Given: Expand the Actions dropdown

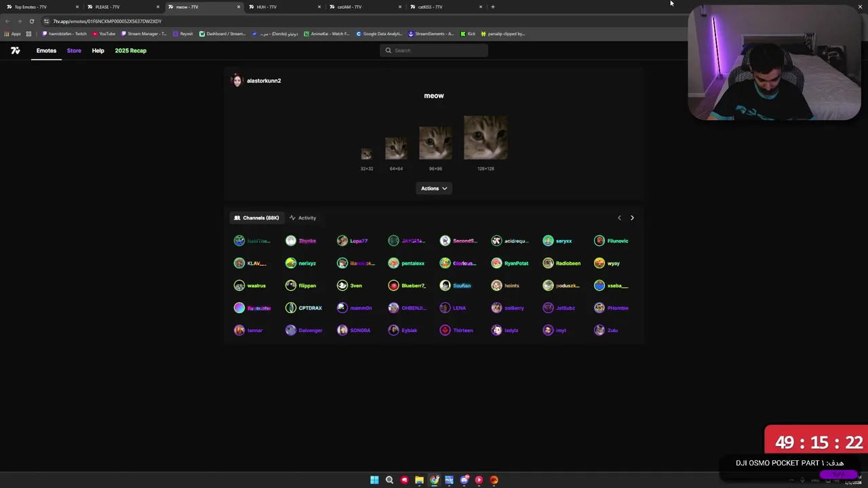Looking at the screenshot, I should tap(434, 188).
